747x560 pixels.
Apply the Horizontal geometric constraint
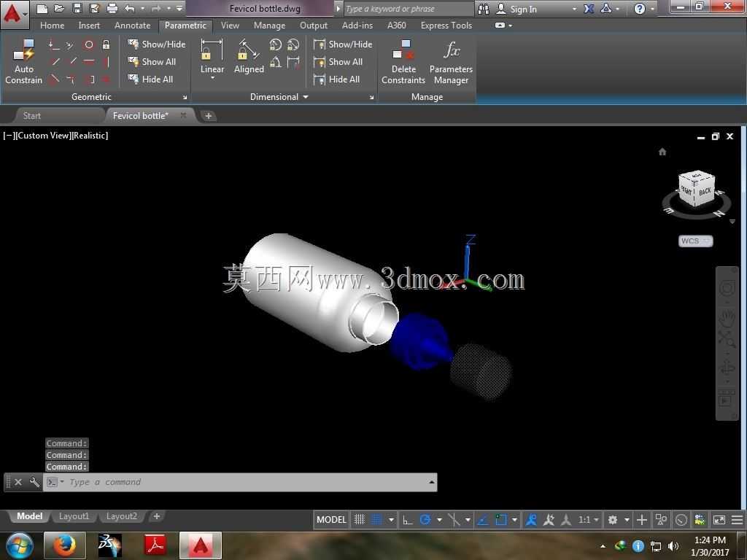click(x=88, y=61)
